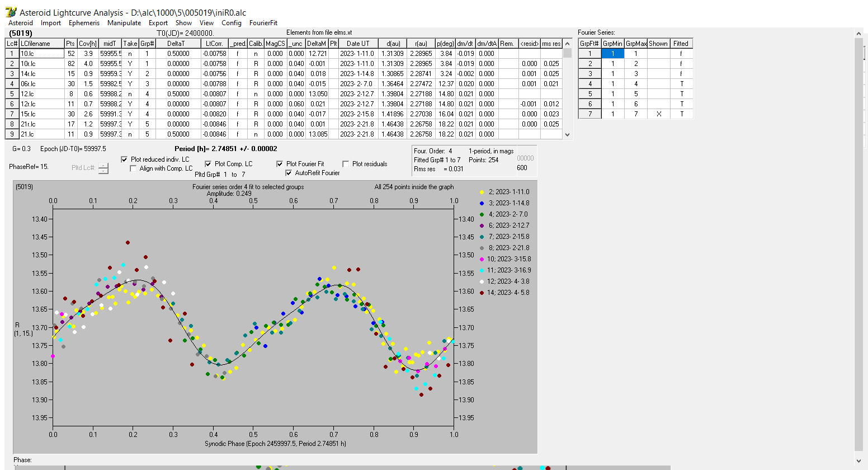Click the rms res column header
The width and height of the screenshot is (868, 470).
[551, 44]
